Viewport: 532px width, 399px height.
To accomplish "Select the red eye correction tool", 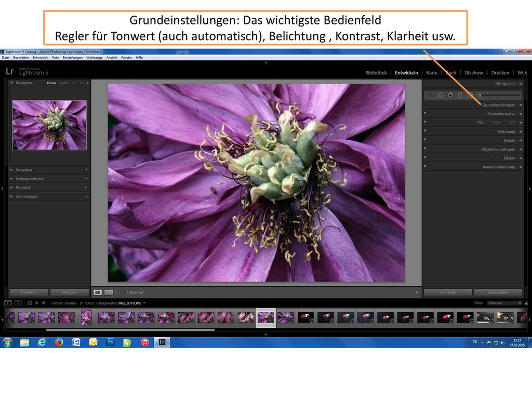I will tap(450, 96).
